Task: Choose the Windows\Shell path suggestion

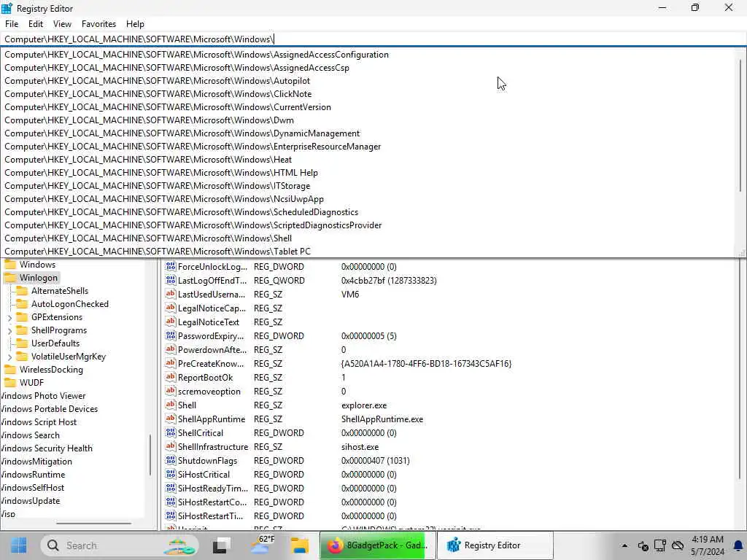Action: [147, 238]
